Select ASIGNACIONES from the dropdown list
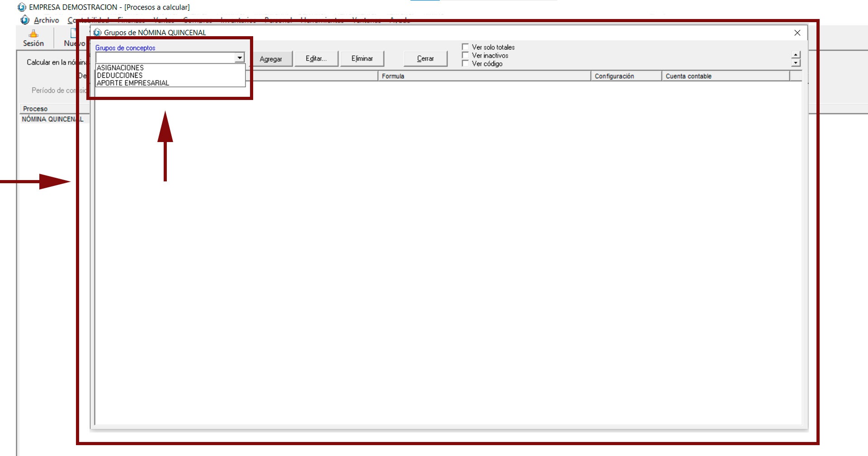The height and width of the screenshot is (456, 868). point(120,68)
